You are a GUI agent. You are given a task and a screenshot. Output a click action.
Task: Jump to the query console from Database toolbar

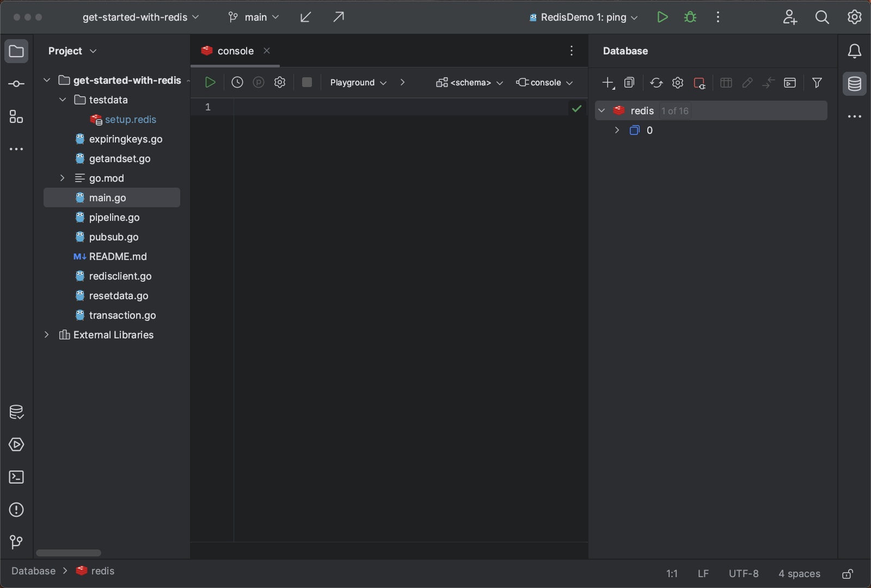coord(789,83)
